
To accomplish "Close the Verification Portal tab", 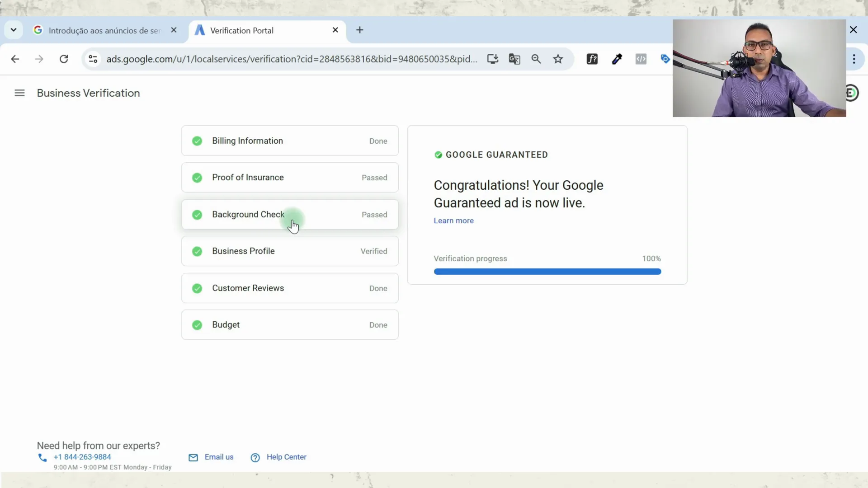I will coord(335,30).
